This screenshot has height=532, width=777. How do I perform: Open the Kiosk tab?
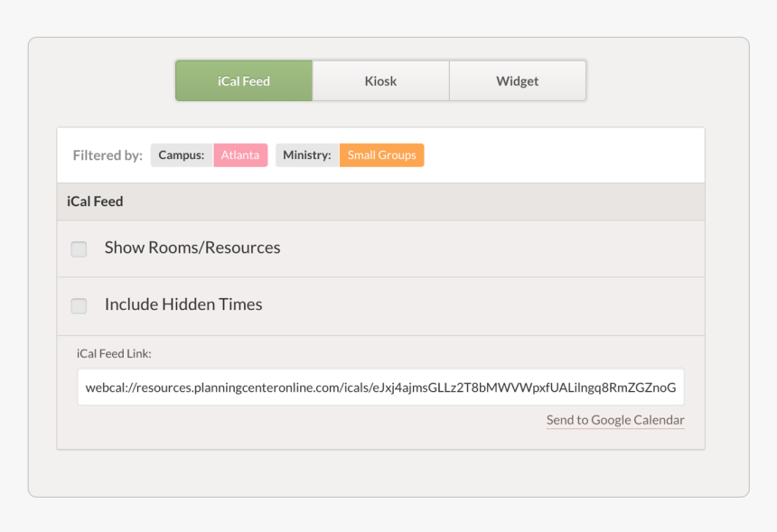[x=380, y=81]
